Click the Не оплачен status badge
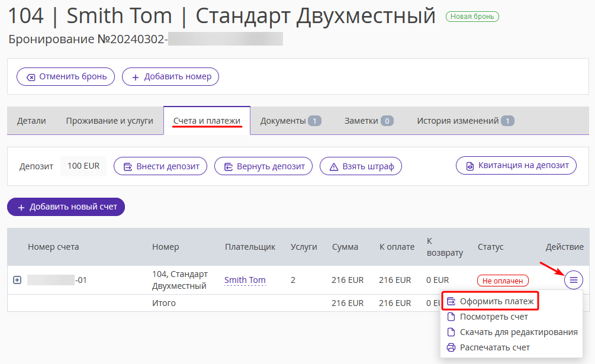The image size is (595, 364). tap(503, 281)
